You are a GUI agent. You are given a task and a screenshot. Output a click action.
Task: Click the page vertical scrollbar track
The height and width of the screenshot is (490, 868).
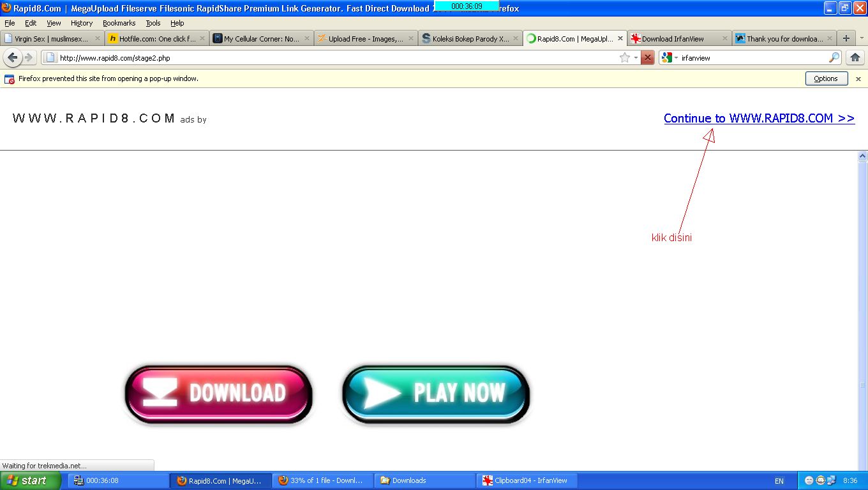pos(863,311)
